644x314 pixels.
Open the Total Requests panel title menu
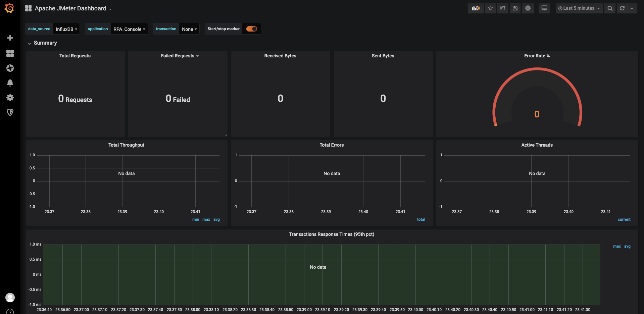75,56
